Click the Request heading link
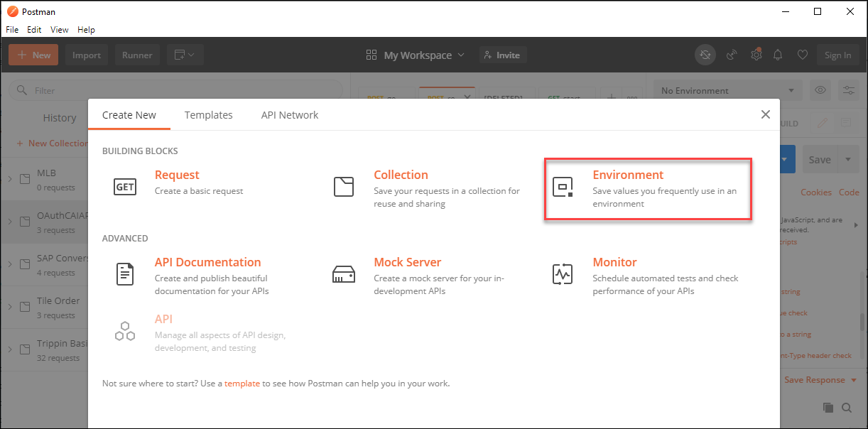The height and width of the screenshot is (429, 868). pyautogui.click(x=177, y=175)
